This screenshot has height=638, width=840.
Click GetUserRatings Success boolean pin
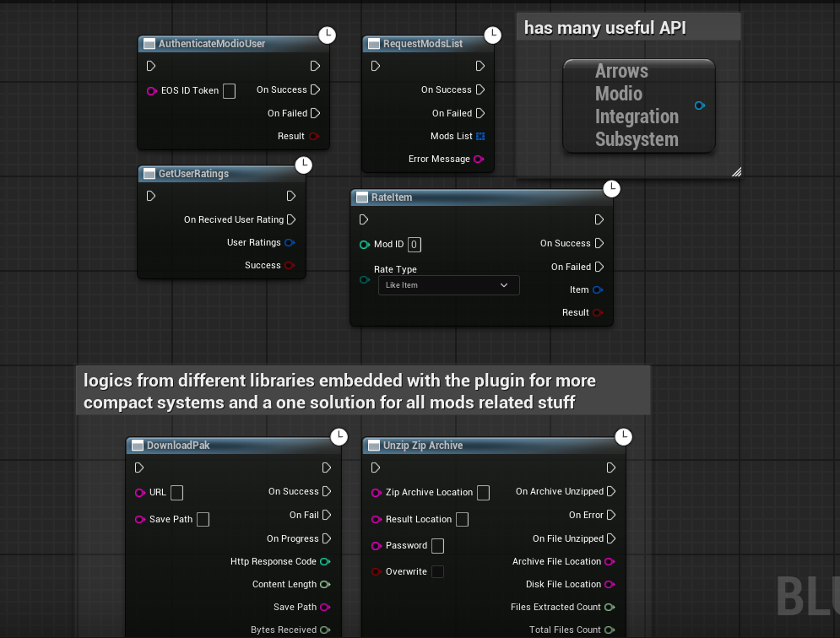[290, 265]
